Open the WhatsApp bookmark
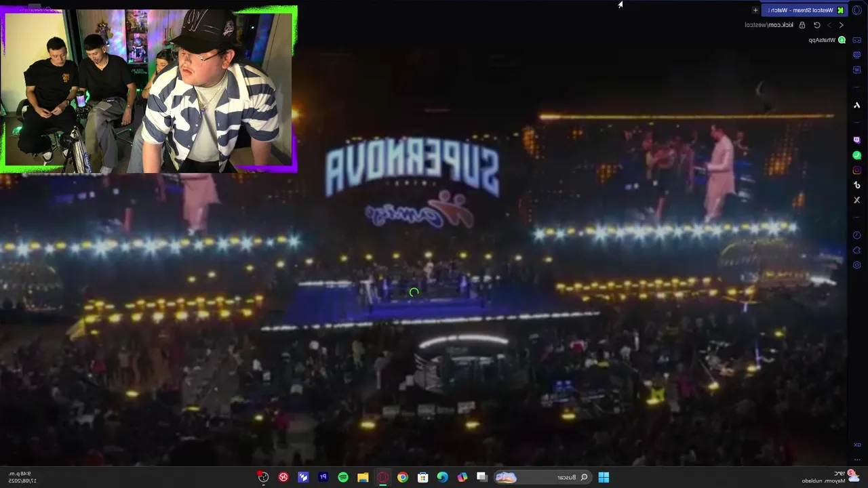The height and width of the screenshot is (488, 868). 827,40
